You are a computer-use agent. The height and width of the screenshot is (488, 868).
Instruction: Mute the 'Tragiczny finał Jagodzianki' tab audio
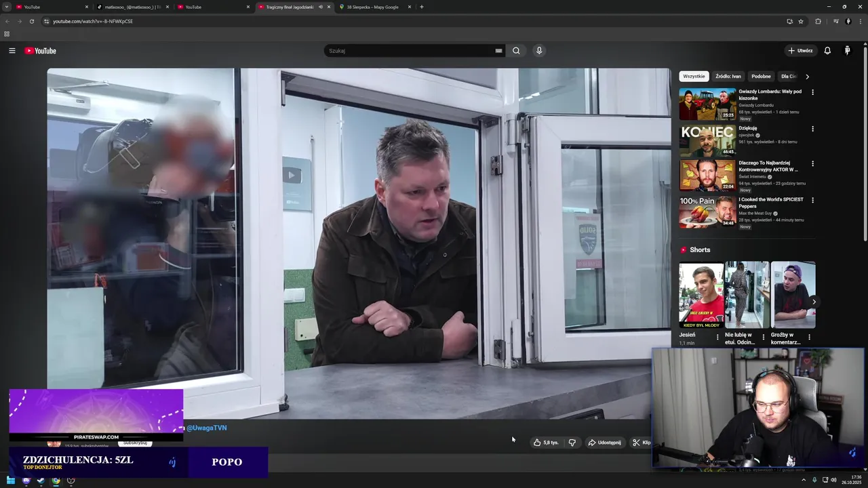click(x=321, y=7)
